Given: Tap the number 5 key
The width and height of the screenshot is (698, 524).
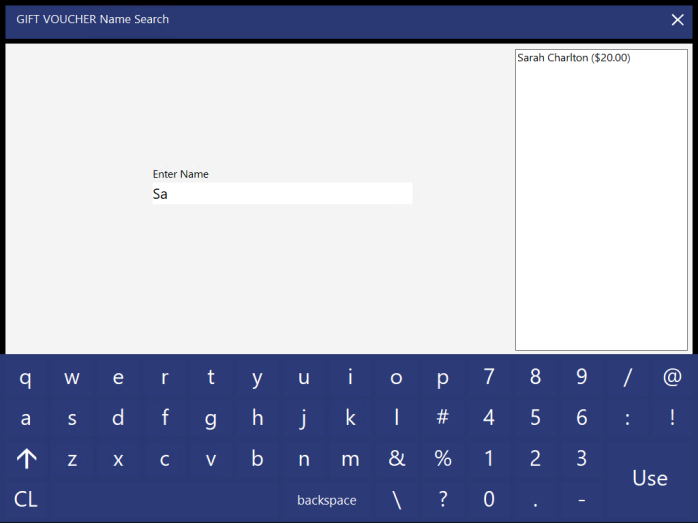Looking at the screenshot, I should pos(535,418).
